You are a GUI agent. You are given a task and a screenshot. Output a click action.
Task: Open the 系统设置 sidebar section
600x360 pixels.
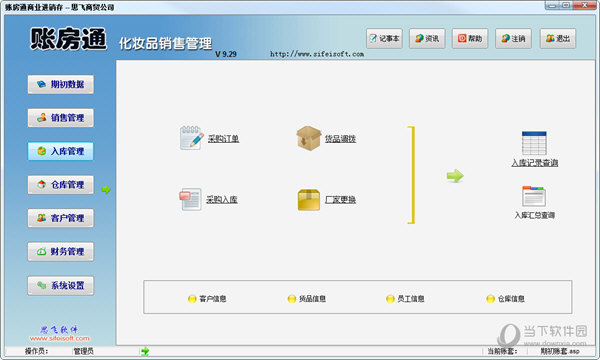60,285
